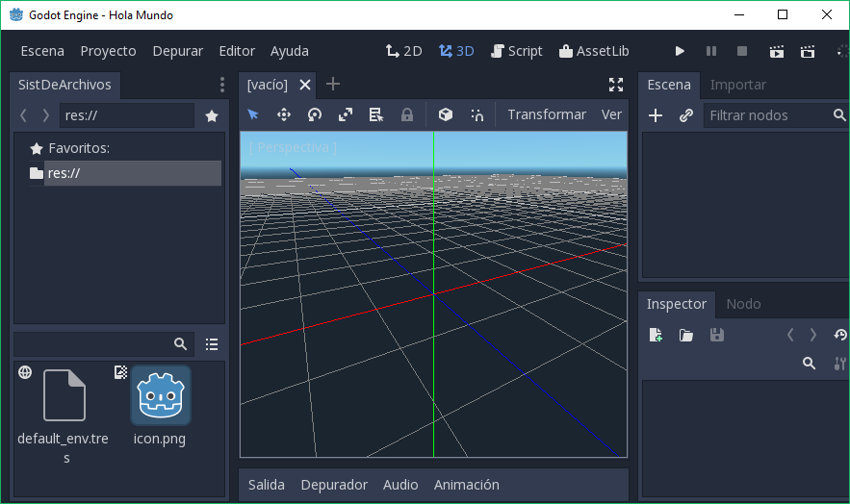Screen dimensions: 850x504
Task: Play the edited scene
Action: [x=777, y=51]
